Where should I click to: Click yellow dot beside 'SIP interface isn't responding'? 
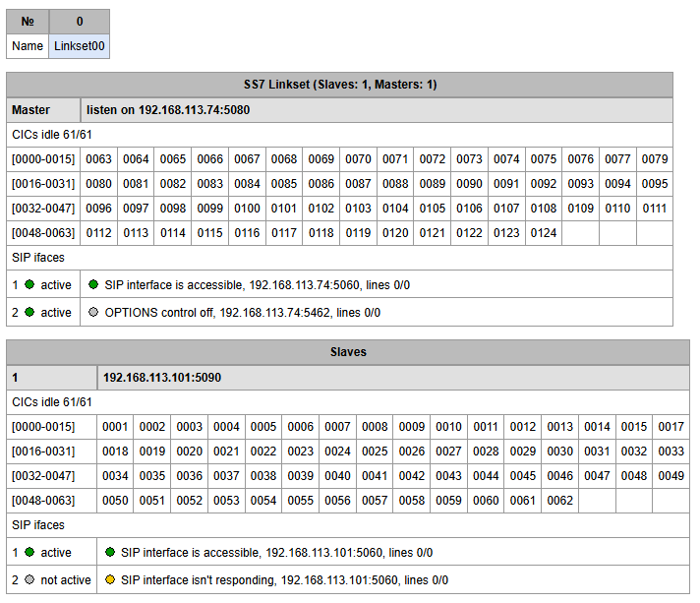coord(110,579)
